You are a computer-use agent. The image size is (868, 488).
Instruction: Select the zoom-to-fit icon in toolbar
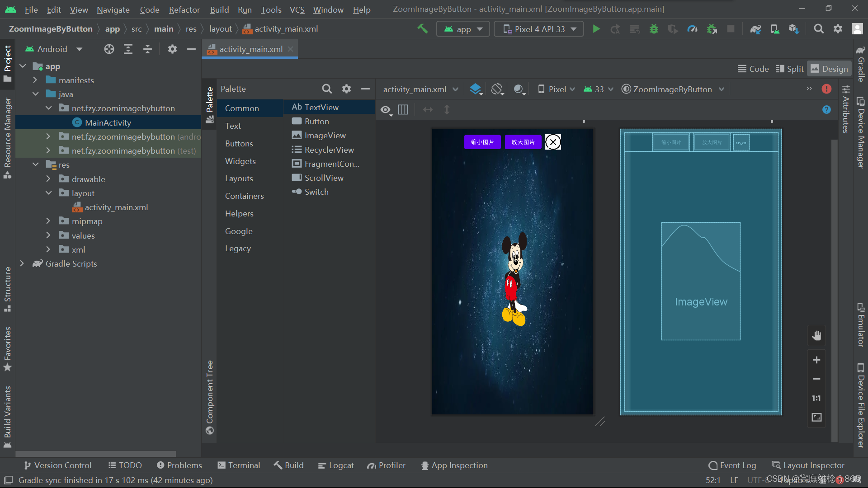(x=816, y=417)
